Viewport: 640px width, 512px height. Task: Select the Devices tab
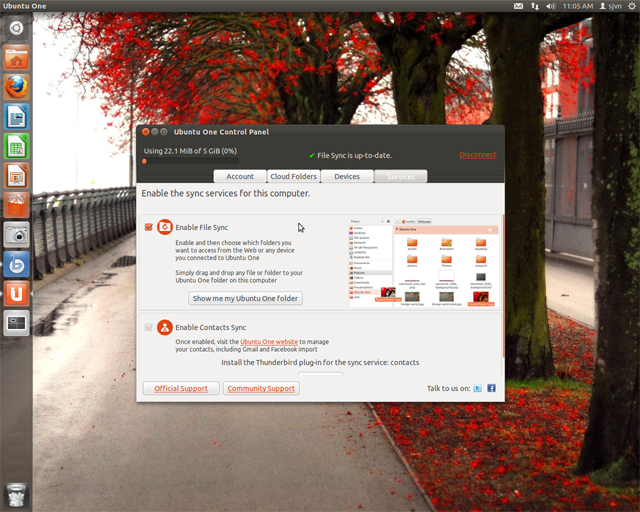(x=347, y=176)
